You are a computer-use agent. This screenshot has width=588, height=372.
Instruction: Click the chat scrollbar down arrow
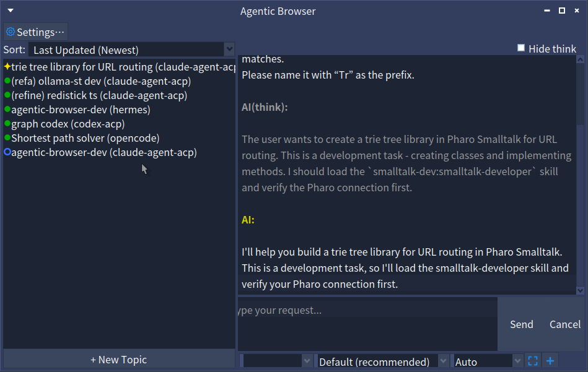[x=580, y=290]
